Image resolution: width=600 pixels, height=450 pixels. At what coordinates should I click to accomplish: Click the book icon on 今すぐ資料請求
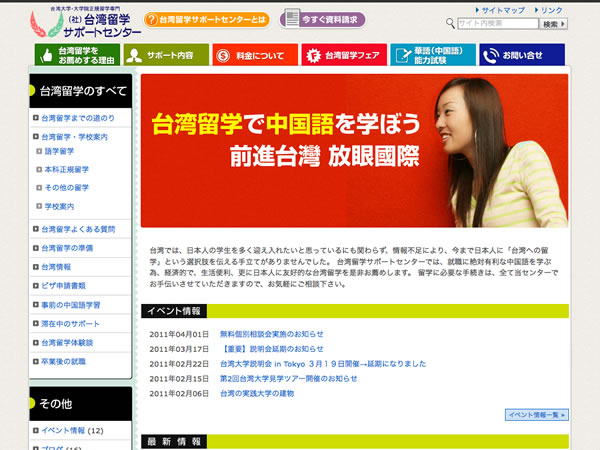(x=291, y=19)
